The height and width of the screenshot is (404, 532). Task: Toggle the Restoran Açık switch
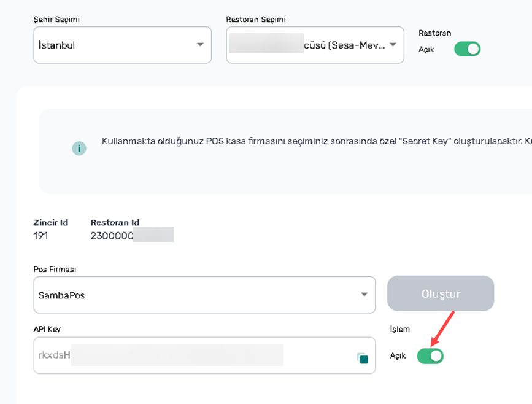(467, 49)
